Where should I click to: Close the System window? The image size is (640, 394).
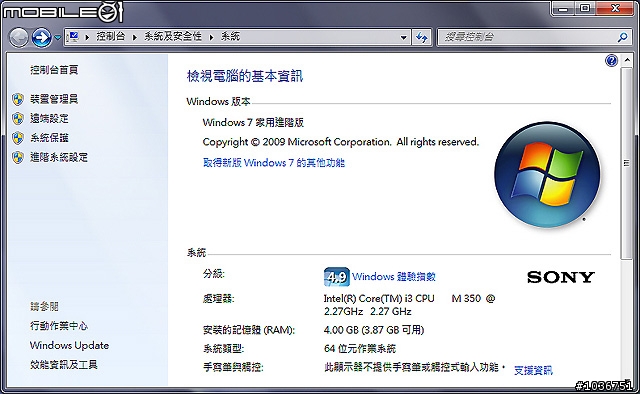click(x=616, y=9)
